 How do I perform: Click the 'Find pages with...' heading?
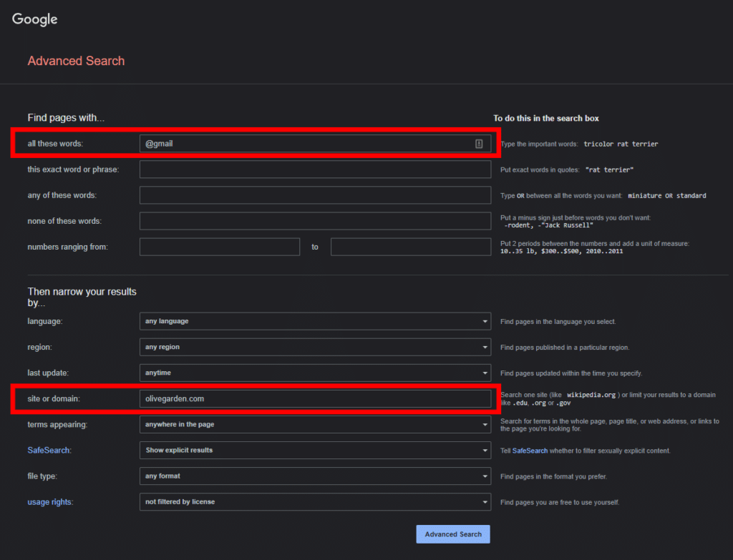(66, 118)
